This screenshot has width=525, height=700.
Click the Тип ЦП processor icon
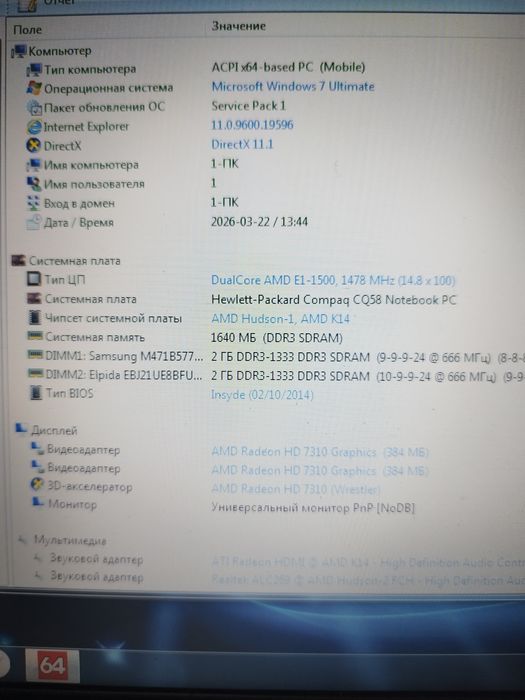[x=34, y=279]
